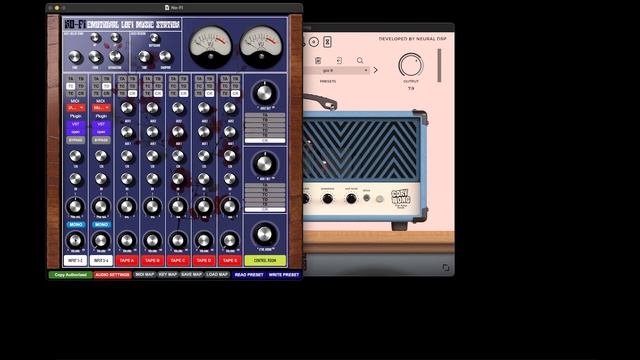Enable MONO on INPUT 1-2 channel

(76, 224)
